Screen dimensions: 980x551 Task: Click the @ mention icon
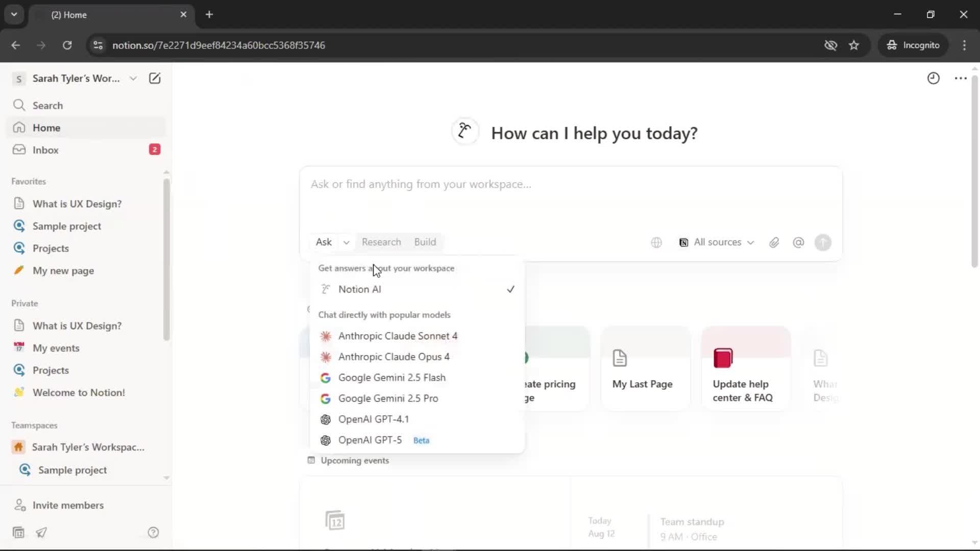798,242
